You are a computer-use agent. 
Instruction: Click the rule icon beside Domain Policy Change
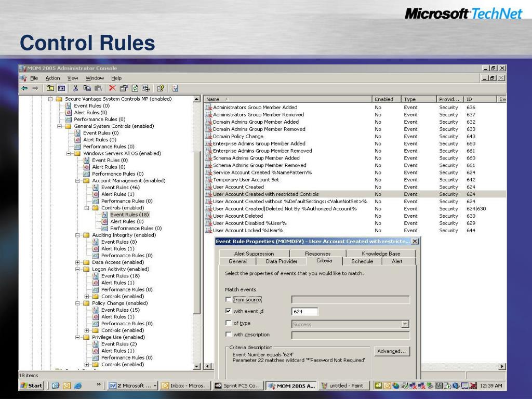point(208,137)
